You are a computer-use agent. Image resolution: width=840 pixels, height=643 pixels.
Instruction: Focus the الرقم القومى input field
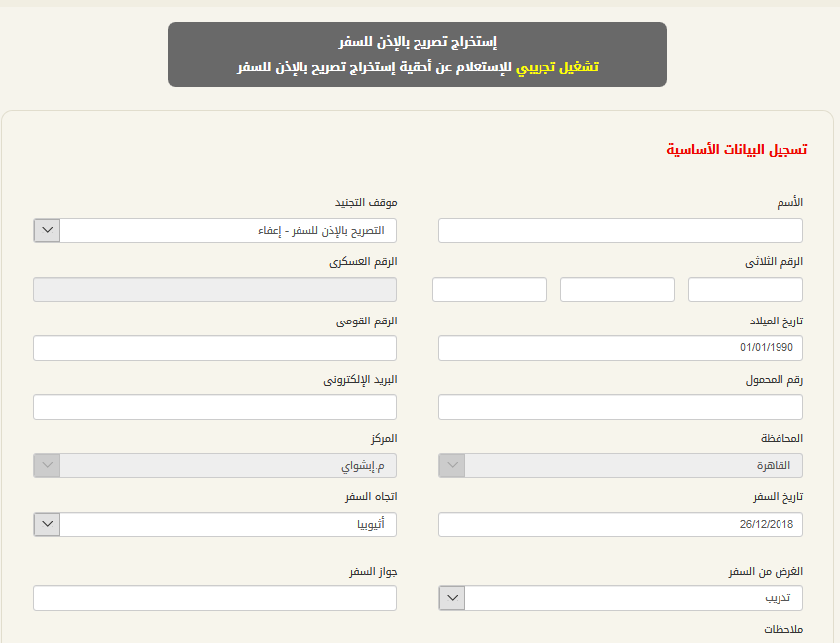coord(214,348)
